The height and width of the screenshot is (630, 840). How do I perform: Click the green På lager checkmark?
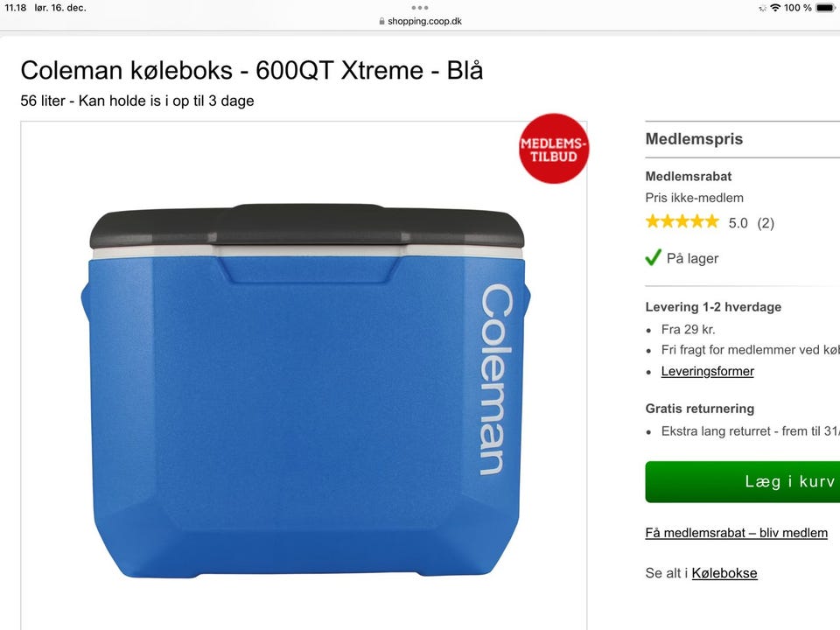coord(653,257)
